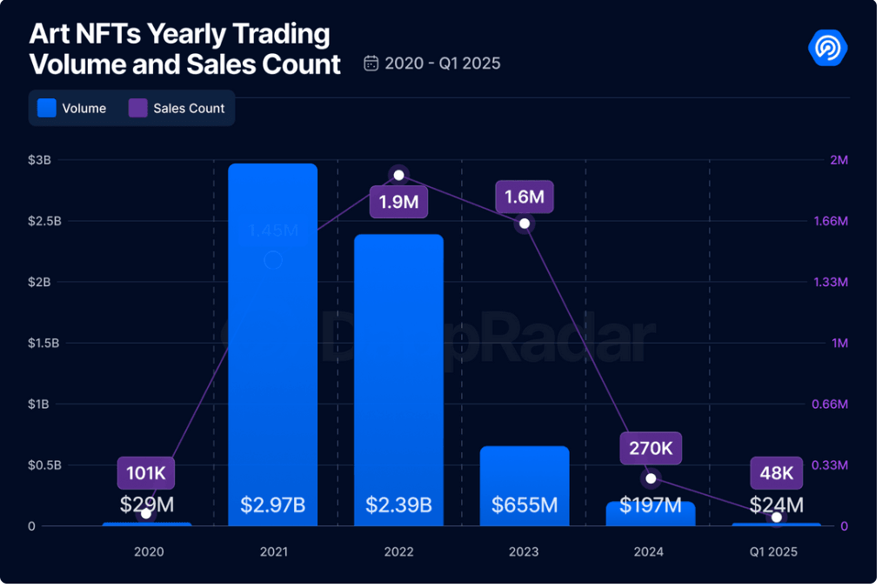Click the 1.9M sales count data point
The width and height of the screenshot is (882, 588).
[x=398, y=175]
